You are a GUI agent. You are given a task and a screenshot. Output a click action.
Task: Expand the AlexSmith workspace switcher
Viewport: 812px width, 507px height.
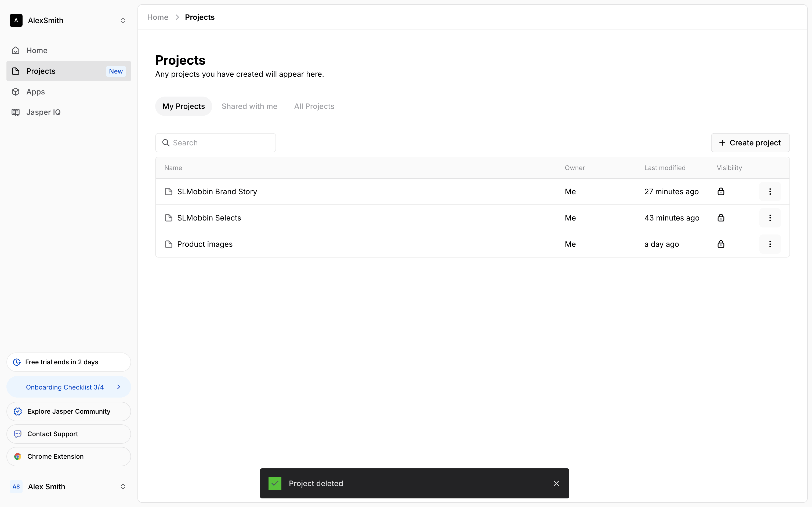pos(123,20)
